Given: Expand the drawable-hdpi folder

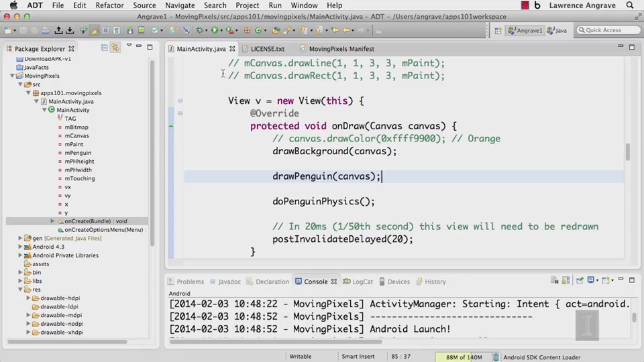Looking at the screenshot, I should click(x=28, y=298).
